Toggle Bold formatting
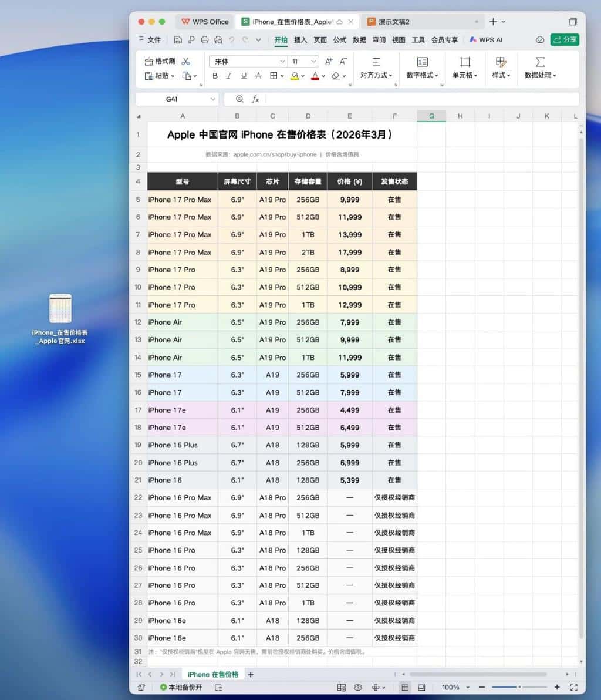601x700 pixels. coord(215,76)
